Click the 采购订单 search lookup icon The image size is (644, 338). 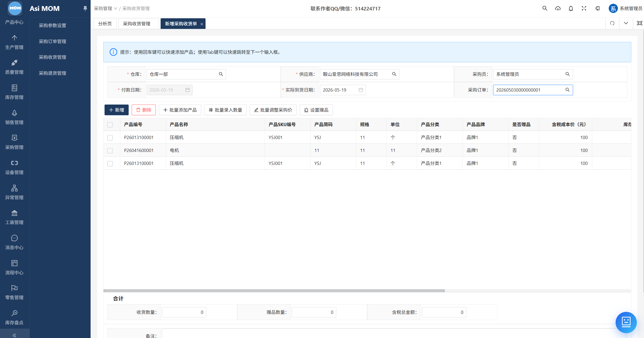tap(567, 90)
